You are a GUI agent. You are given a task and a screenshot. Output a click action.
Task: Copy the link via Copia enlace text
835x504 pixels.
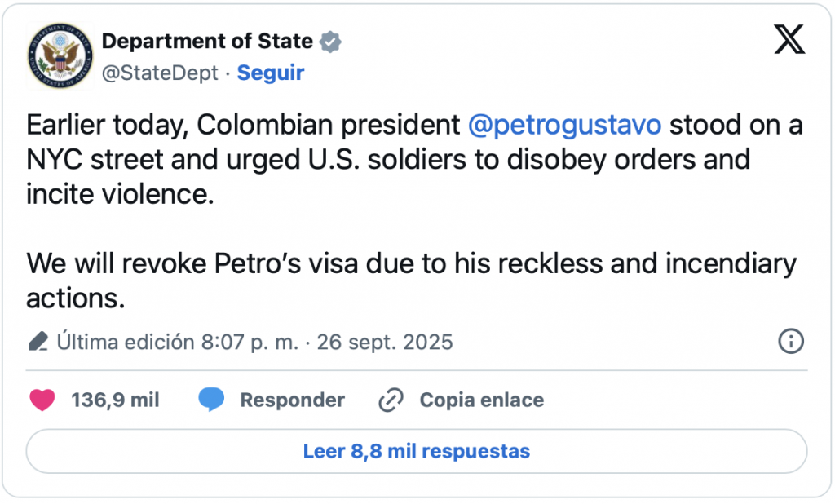pyautogui.click(x=481, y=400)
